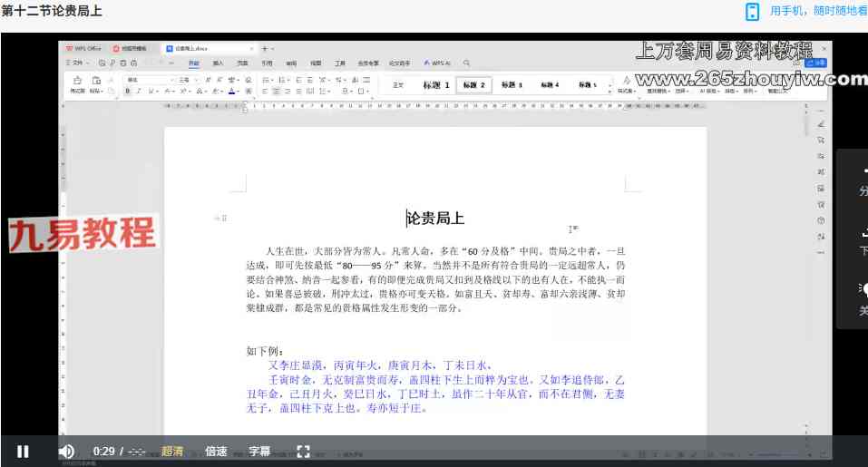
Task: Switch to the 开始 ribbon tab
Action: coord(193,63)
